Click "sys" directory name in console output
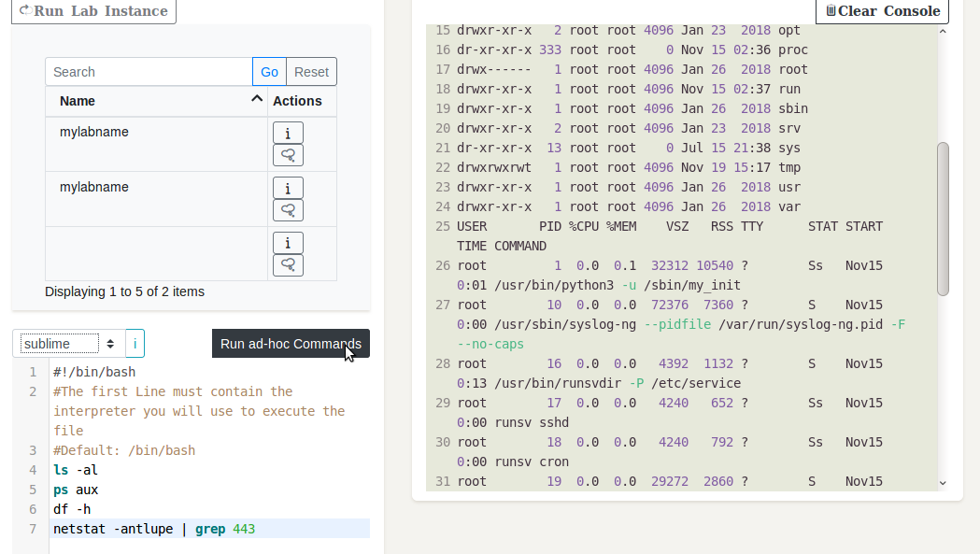 pos(789,148)
